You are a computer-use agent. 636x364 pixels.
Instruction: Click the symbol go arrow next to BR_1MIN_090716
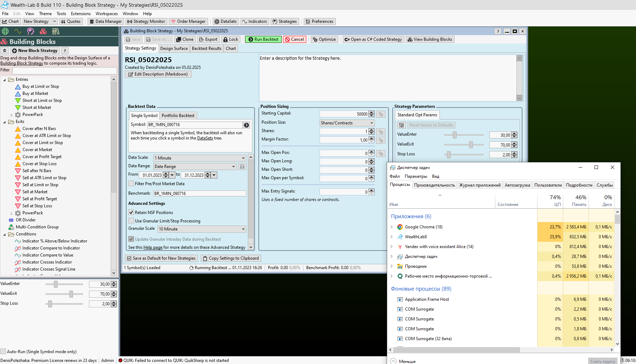tap(246, 125)
